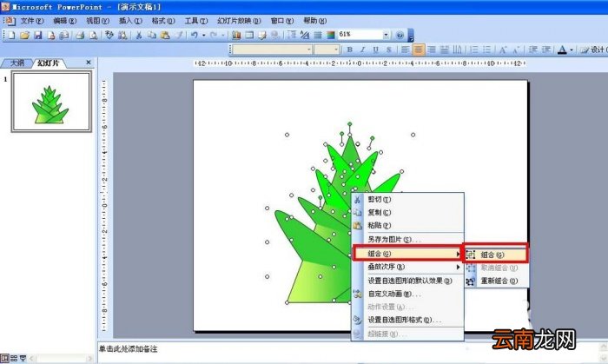
Task: Click the font color A swatch
Action: [562, 50]
